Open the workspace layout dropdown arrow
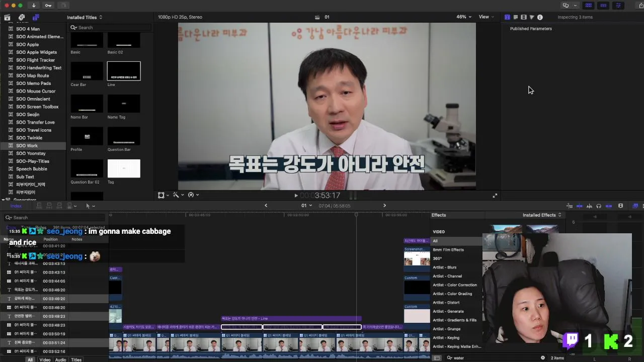This screenshot has width=644, height=362. coord(575,6)
